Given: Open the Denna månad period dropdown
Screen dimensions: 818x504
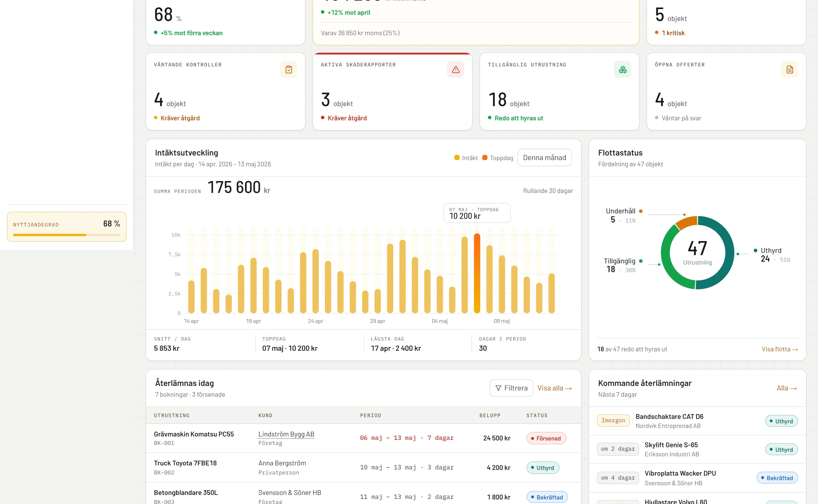Looking at the screenshot, I should (544, 158).
